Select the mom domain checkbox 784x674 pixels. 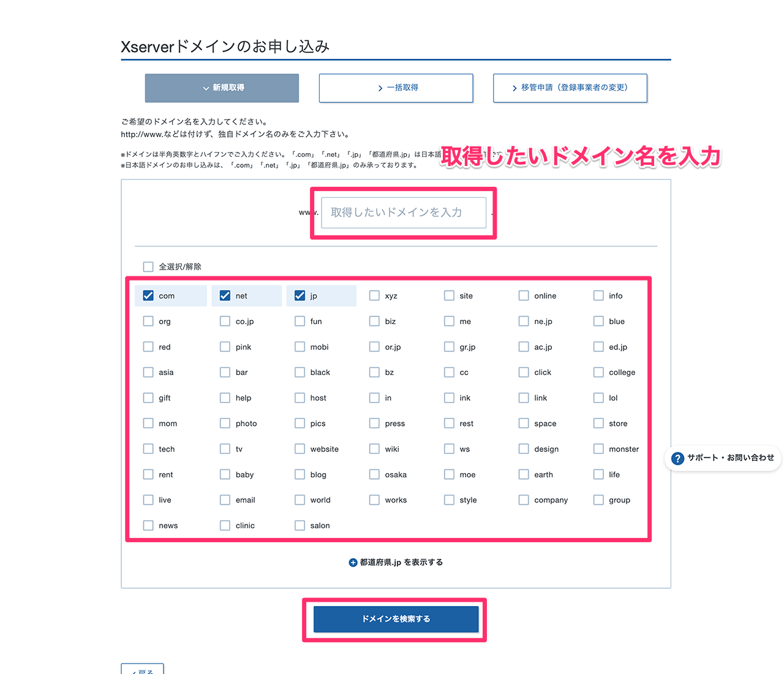[x=148, y=423]
